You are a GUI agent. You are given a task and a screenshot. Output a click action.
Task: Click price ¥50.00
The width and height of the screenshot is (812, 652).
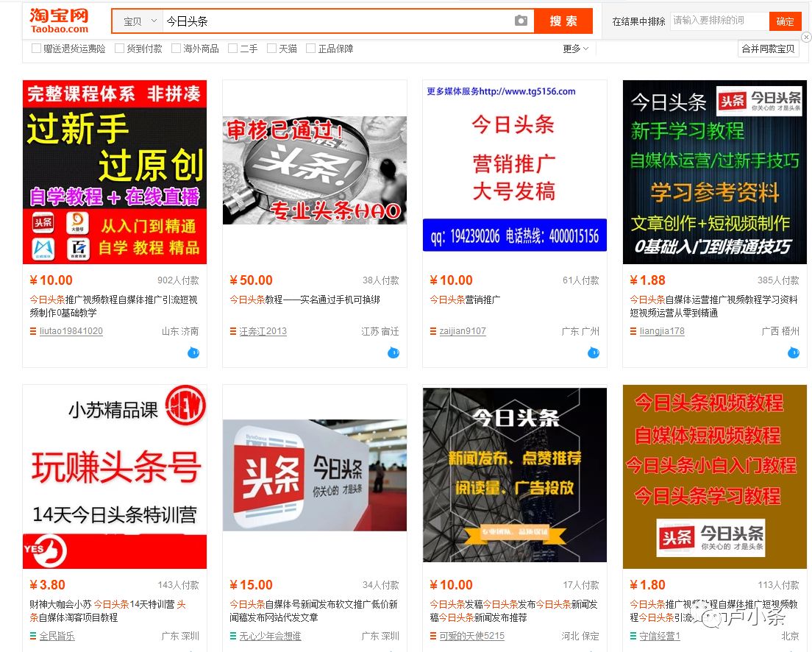[251, 280]
